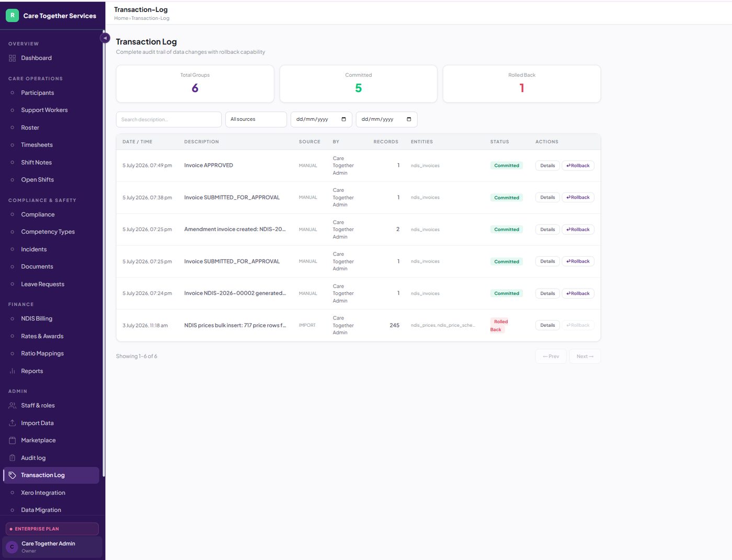The width and height of the screenshot is (732, 560).
Task: Open the Open Shifts page
Action: pyautogui.click(x=51, y=180)
